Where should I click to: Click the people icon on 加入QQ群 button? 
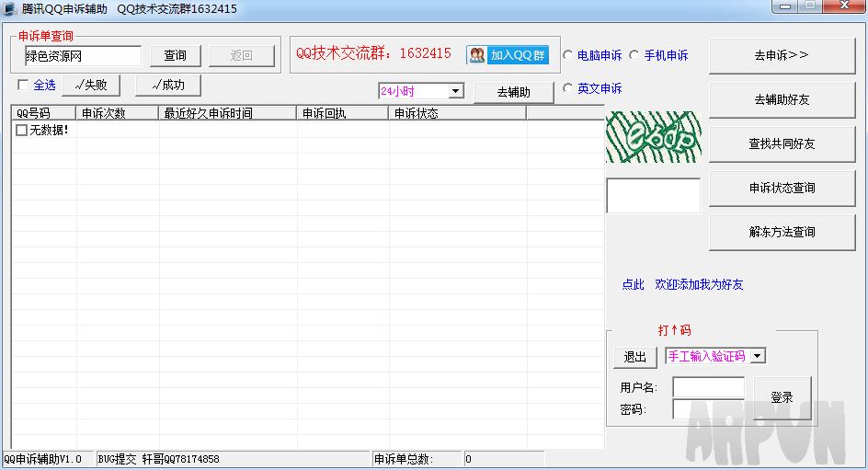click(476, 55)
